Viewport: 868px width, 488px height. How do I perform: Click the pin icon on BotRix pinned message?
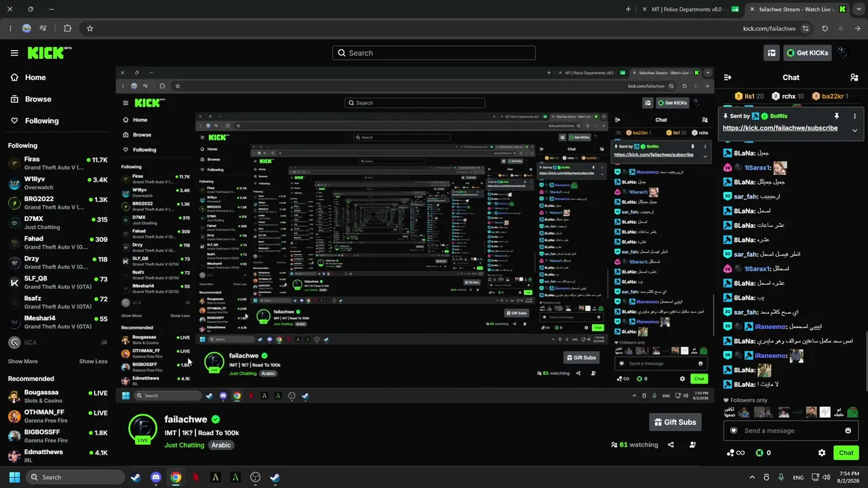click(837, 116)
